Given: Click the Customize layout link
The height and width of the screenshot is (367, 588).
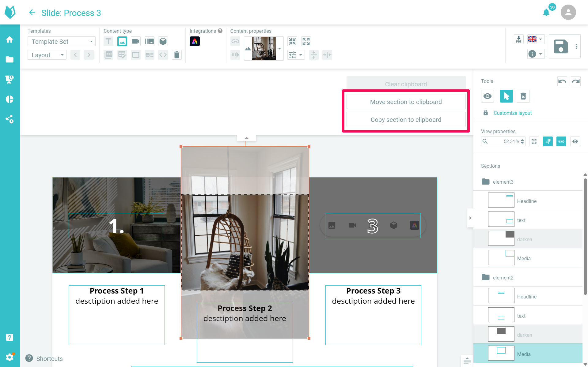Looking at the screenshot, I should point(512,113).
